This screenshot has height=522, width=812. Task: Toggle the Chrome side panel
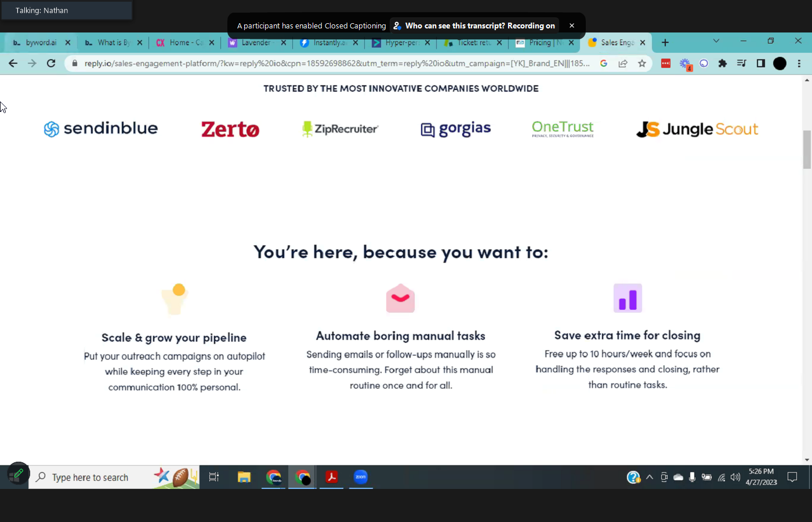click(x=761, y=64)
